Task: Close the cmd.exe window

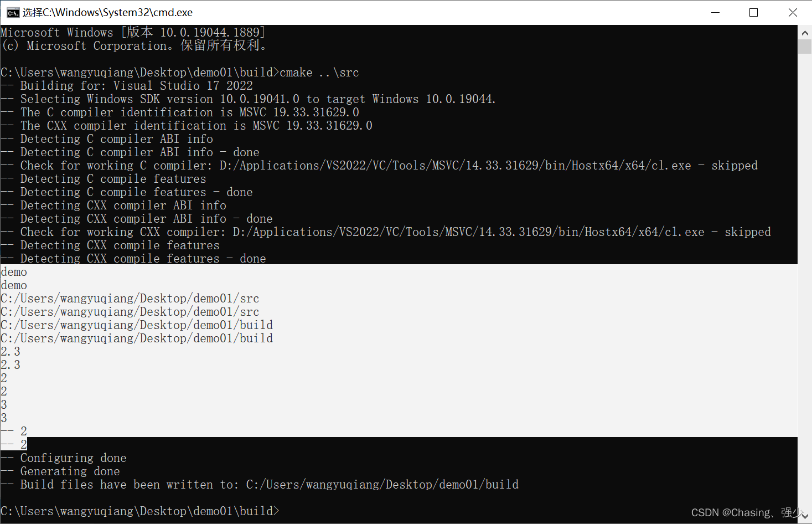Action: [792, 12]
